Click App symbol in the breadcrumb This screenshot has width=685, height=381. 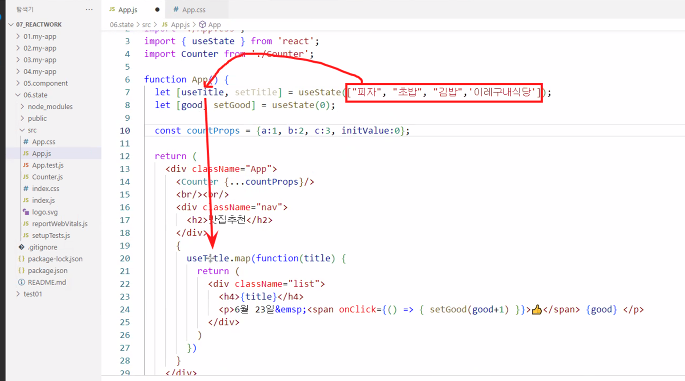[214, 24]
